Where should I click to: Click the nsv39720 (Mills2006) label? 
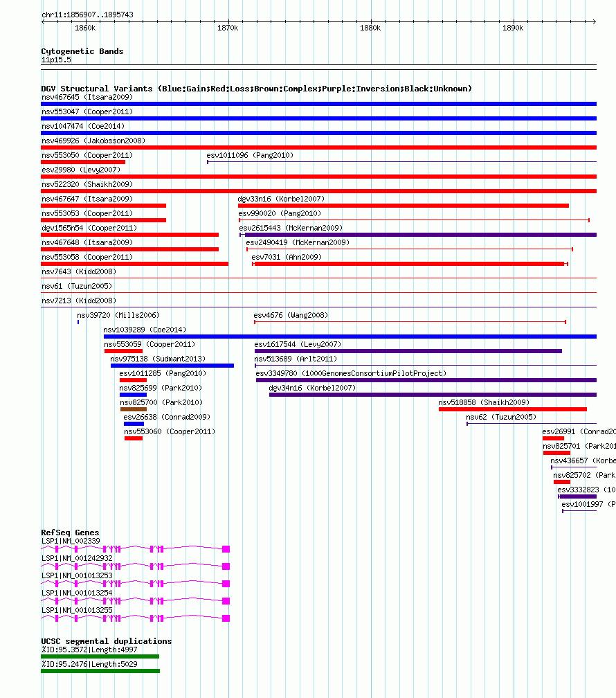(118, 315)
